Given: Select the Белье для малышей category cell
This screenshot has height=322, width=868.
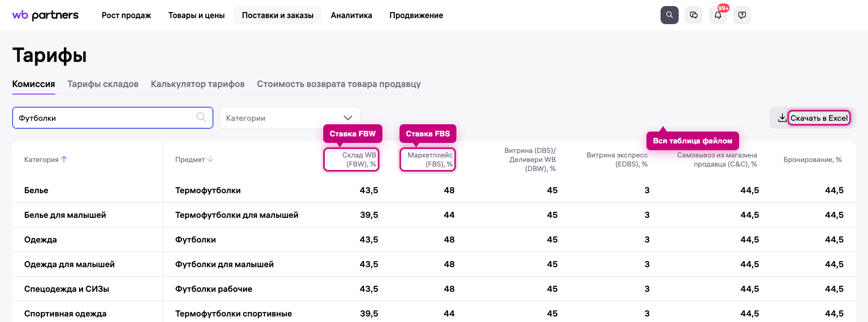Looking at the screenshot, I should pos(65,215).
